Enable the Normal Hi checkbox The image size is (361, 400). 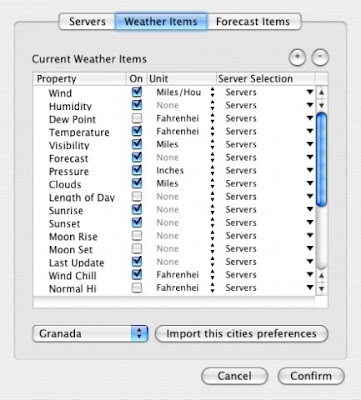coord(137,288)
